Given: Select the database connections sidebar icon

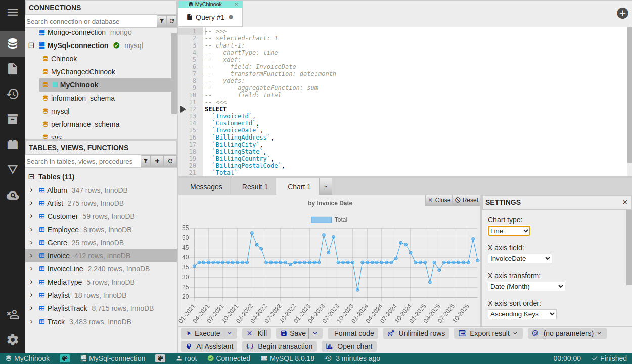Looking at the screenshot, I should 13,43.
